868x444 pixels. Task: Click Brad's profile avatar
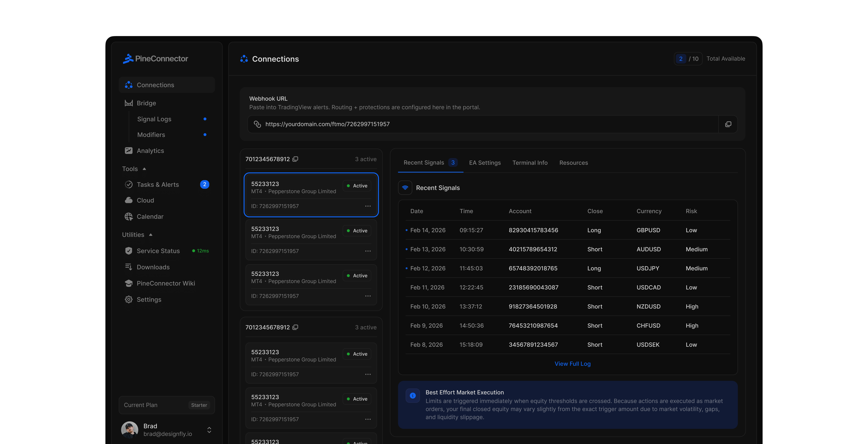[x=130, y=430]
